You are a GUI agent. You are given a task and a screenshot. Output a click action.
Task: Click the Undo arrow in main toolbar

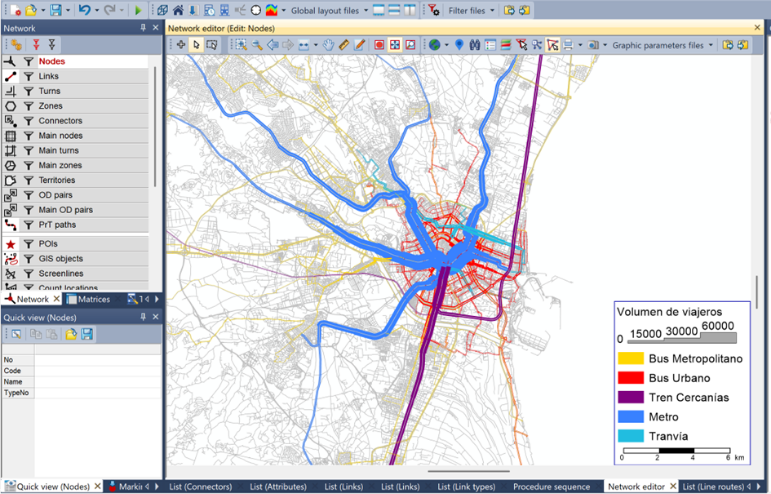(x=84, y=10)
